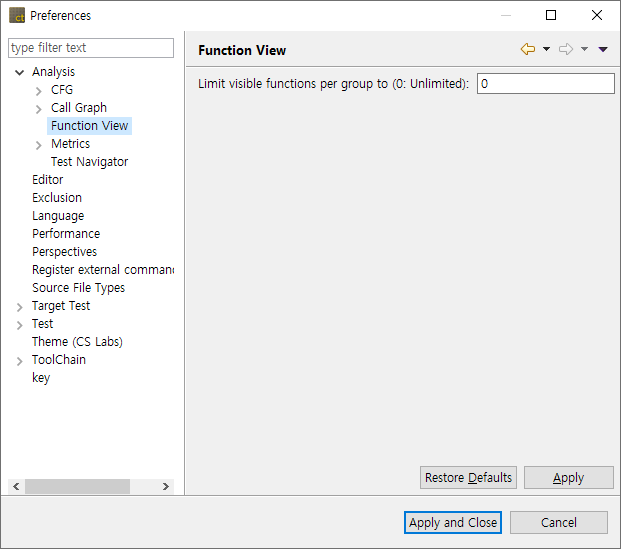Open the preferences view menu triangle
The width and height of the screenshot is (621, 549).
[x=603, y=49]
